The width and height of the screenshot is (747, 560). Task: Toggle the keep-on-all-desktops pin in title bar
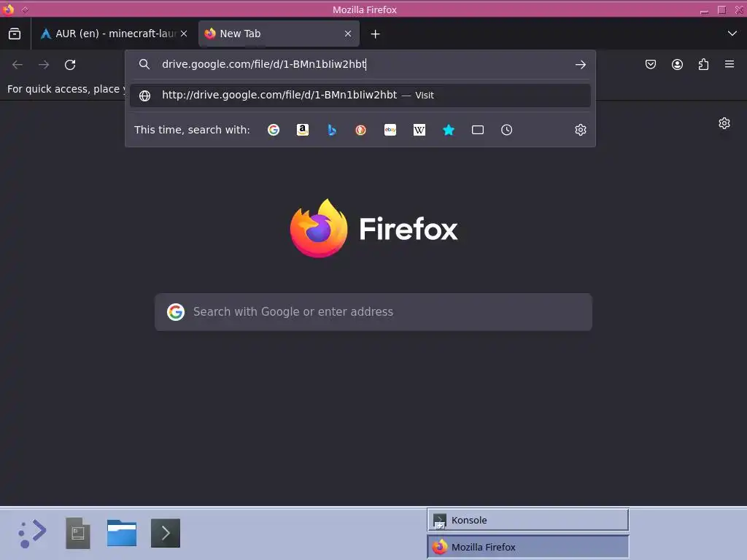coord(26,9)
